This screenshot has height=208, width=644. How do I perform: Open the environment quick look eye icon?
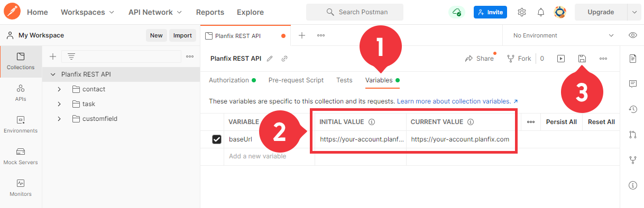coord(632,35)
